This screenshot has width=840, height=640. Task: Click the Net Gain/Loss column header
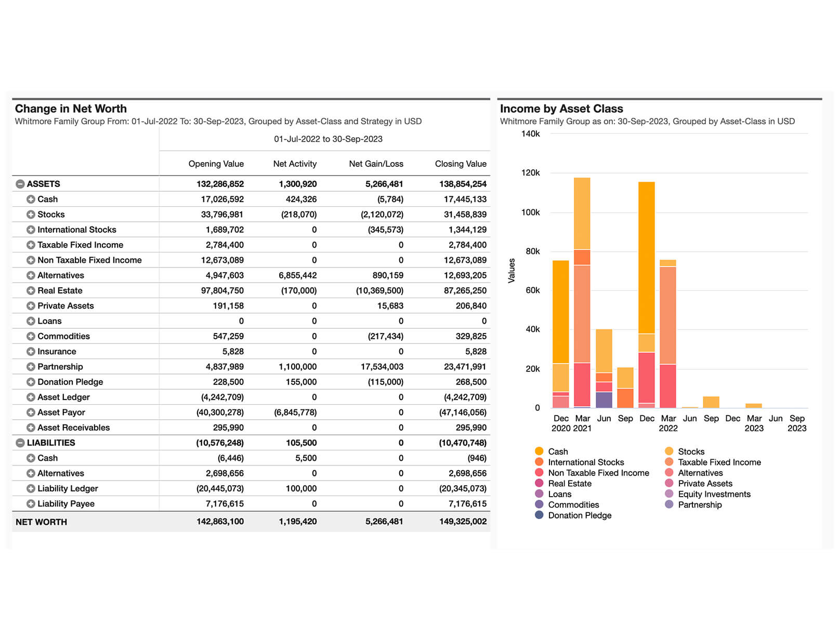click(376, 164)
